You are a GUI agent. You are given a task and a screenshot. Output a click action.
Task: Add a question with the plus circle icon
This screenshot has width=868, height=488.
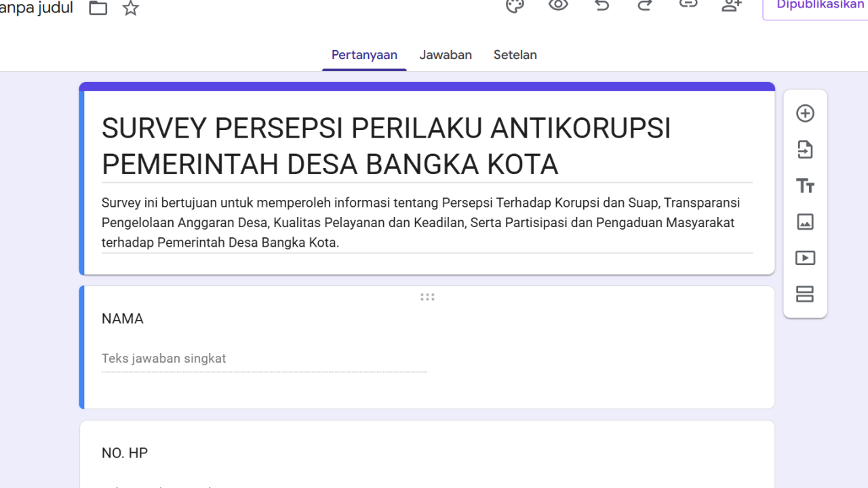tap(805, 113)
